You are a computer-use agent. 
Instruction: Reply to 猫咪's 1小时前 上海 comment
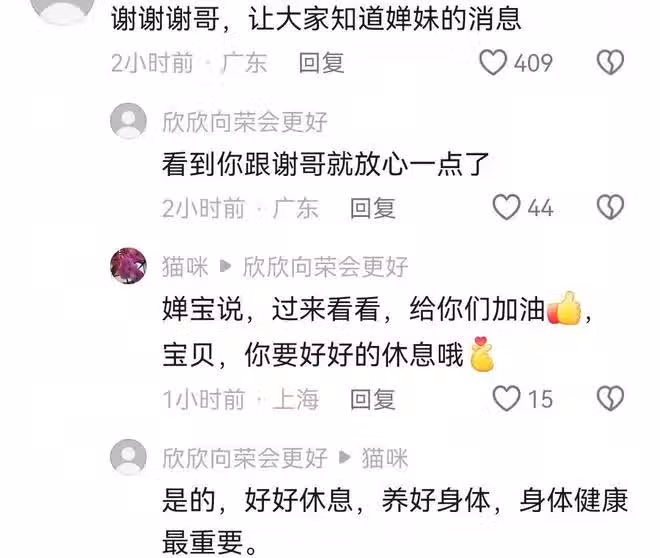(x=373, y=399)
